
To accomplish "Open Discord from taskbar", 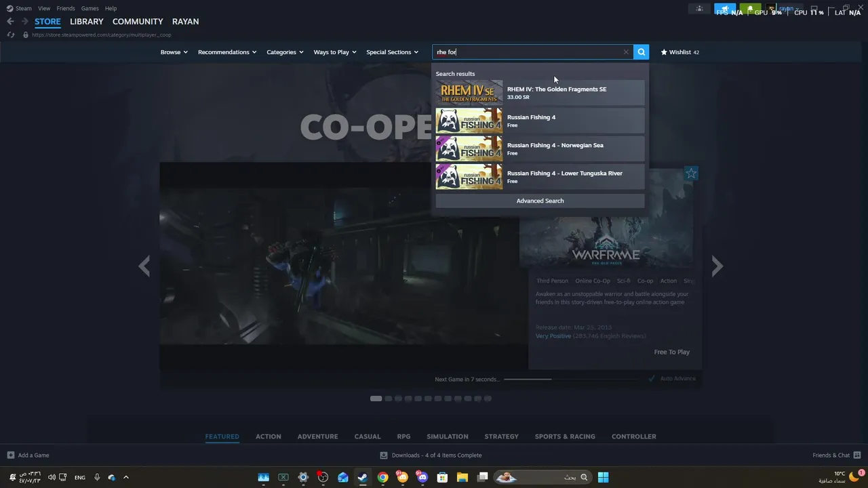I will click(422, 477).
